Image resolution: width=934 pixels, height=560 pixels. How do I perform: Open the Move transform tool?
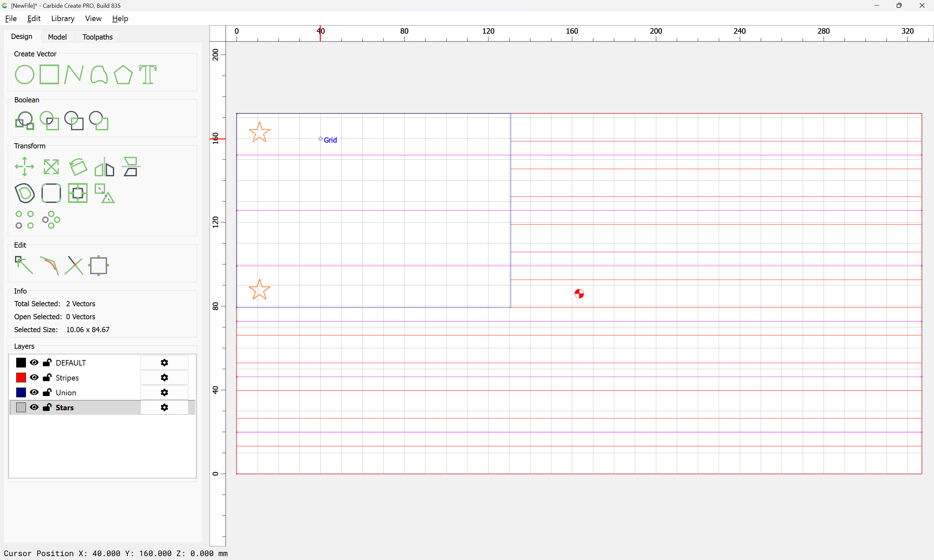coord(24,167)
